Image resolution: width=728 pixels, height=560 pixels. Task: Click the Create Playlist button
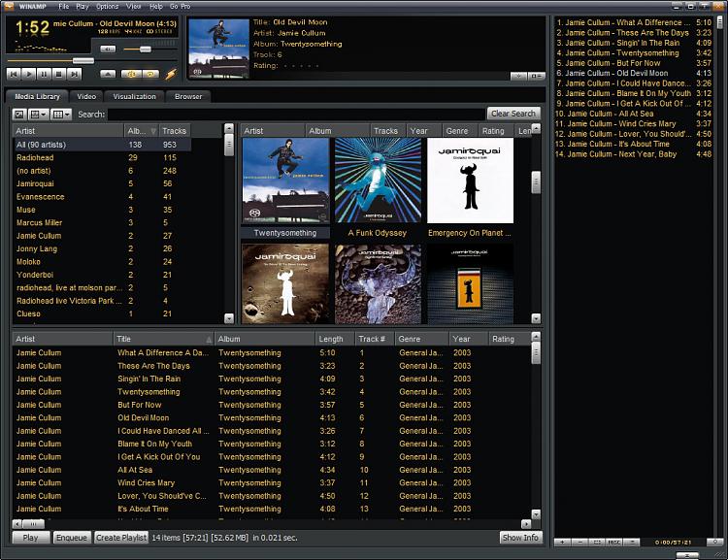[x=121, y=538]
